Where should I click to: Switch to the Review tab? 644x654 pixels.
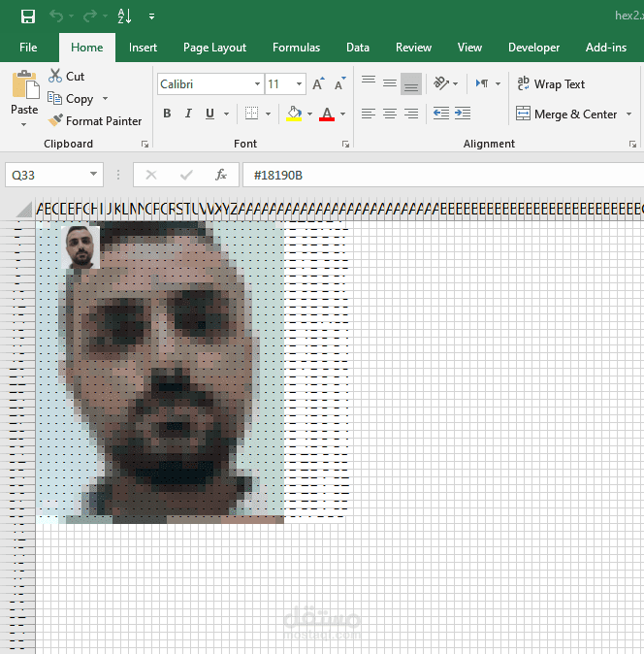[x=413, y=48]
